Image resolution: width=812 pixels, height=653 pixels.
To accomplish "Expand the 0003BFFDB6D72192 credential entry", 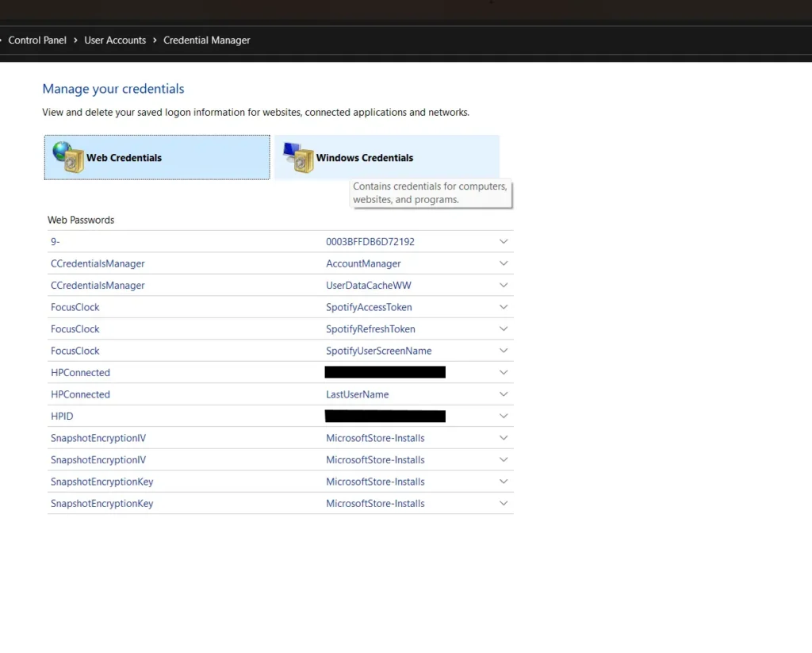I will pos(504,242).
